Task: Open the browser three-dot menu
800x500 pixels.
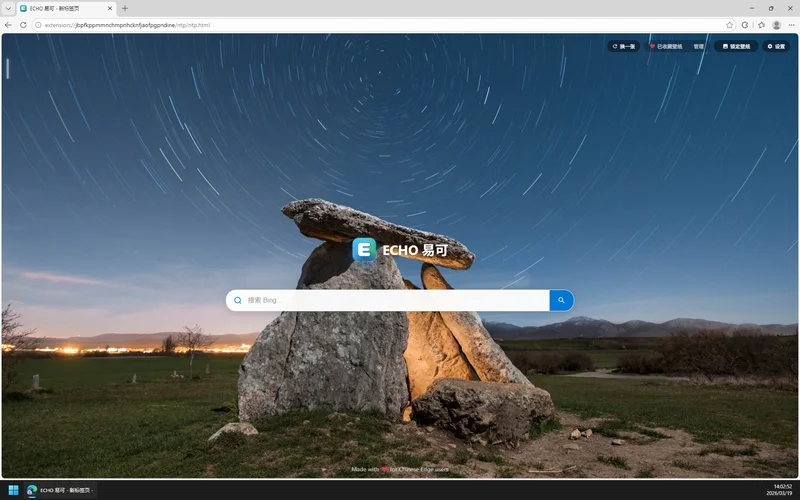Action: click(791, 24)
